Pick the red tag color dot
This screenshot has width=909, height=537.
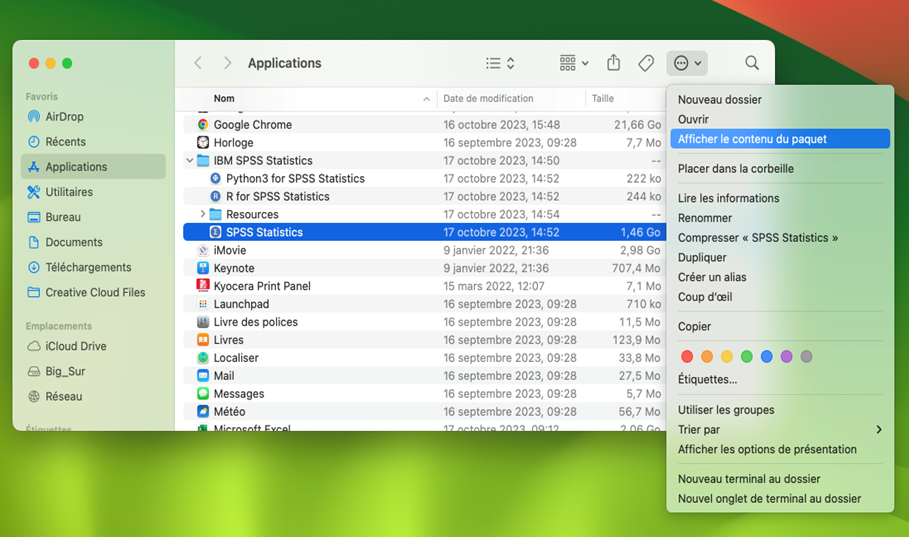pyautogui.click(x=686, y=357)
